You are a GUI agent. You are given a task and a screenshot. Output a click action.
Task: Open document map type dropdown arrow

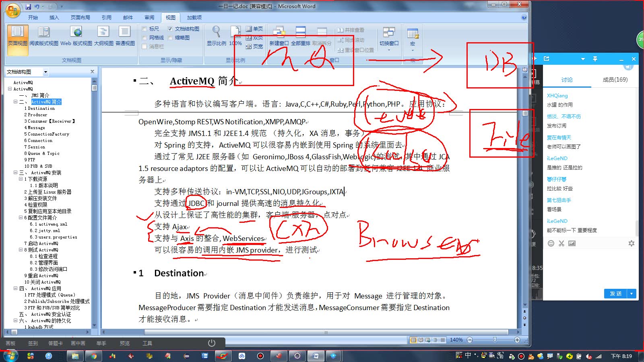click(x=45, y=72)
